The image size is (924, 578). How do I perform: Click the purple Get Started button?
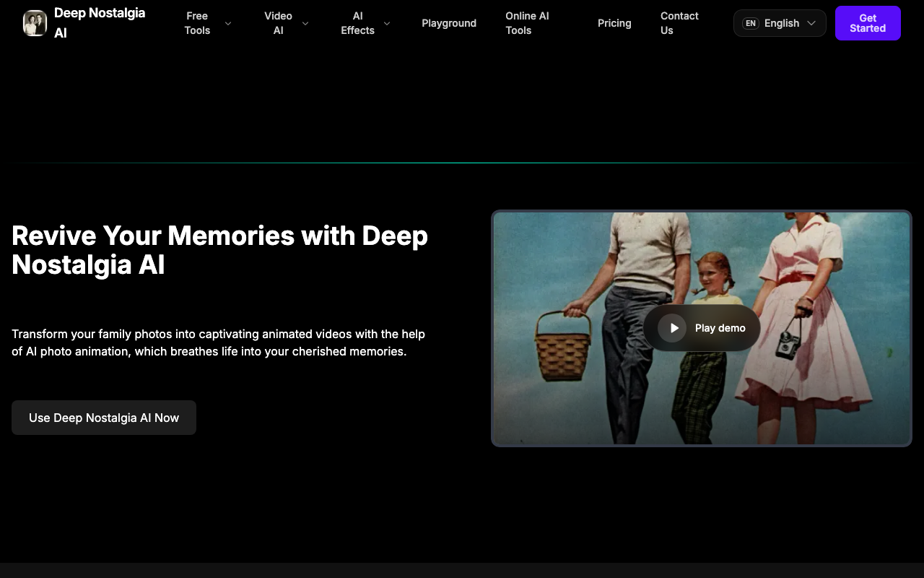coord(868,23)
